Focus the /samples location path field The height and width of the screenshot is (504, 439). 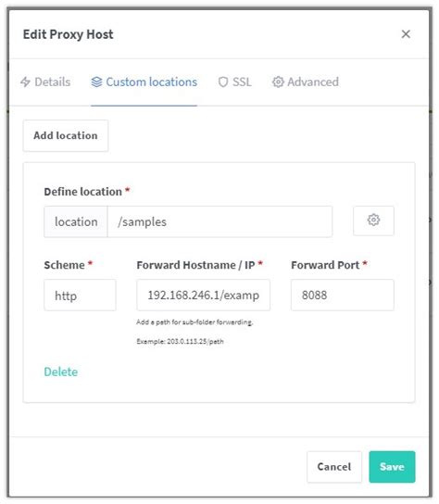coord(219,221)
